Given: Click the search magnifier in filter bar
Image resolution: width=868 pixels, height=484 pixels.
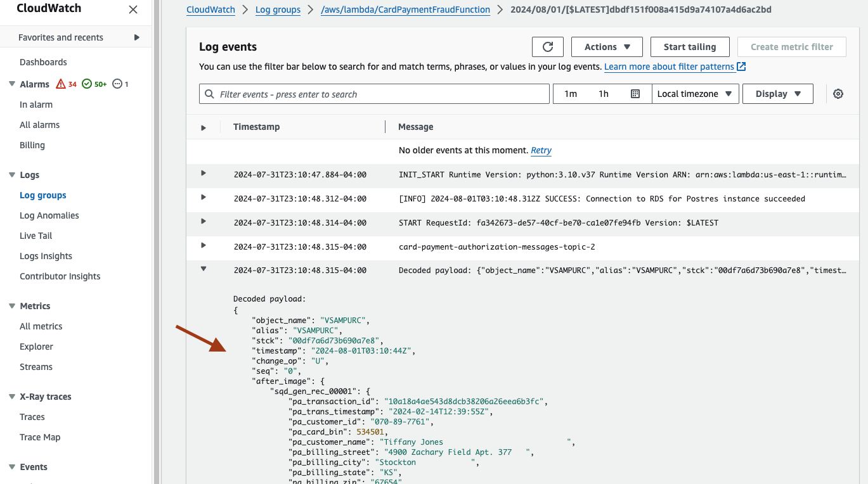Looking at the screenshot, I should (210, 94).
